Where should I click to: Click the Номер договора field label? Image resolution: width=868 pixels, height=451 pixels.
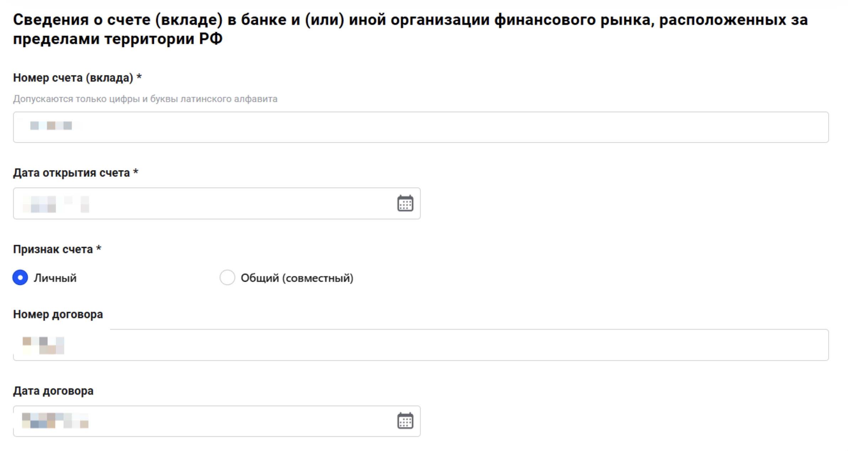[58, 314]
